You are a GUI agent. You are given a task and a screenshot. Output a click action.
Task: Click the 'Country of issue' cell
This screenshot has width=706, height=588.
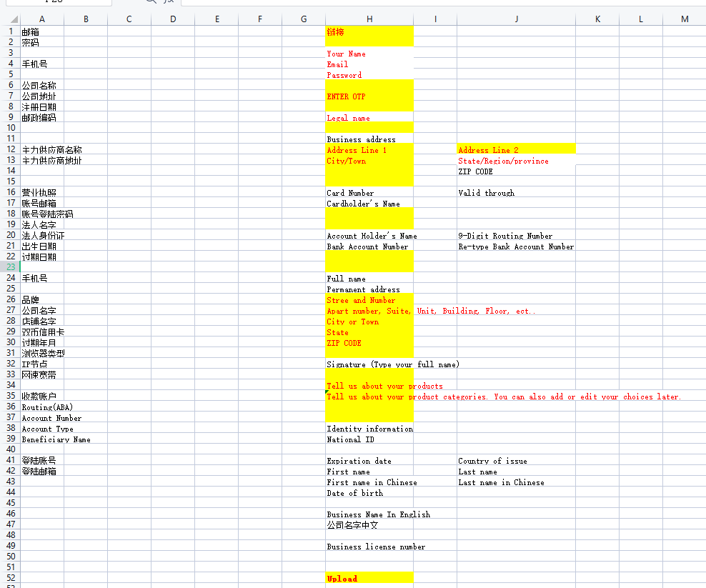pos(517,460)
